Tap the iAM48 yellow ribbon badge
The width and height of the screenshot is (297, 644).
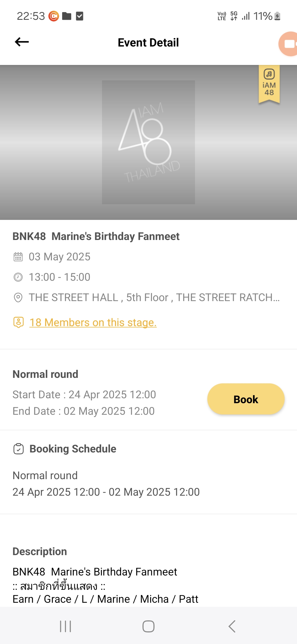269,84
